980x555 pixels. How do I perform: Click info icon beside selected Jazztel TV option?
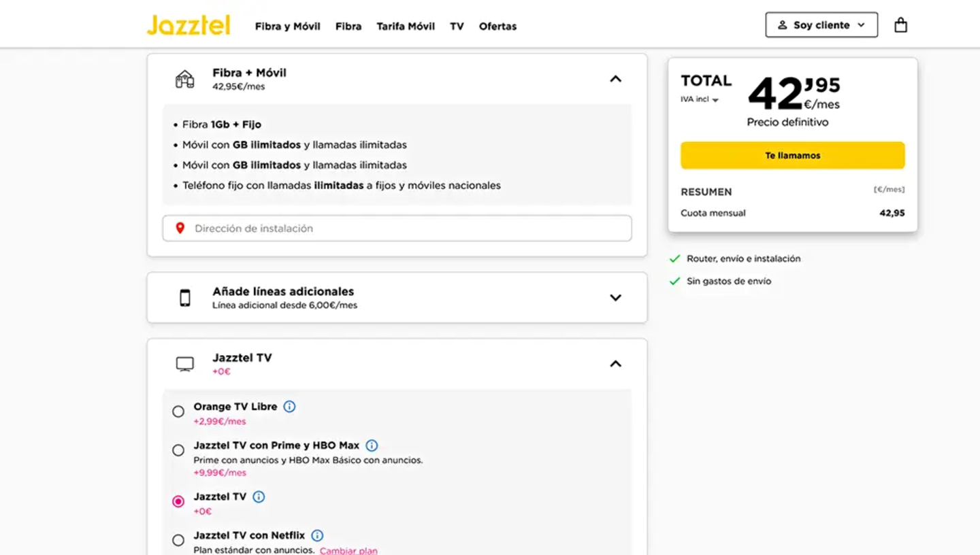pos(259,497)
